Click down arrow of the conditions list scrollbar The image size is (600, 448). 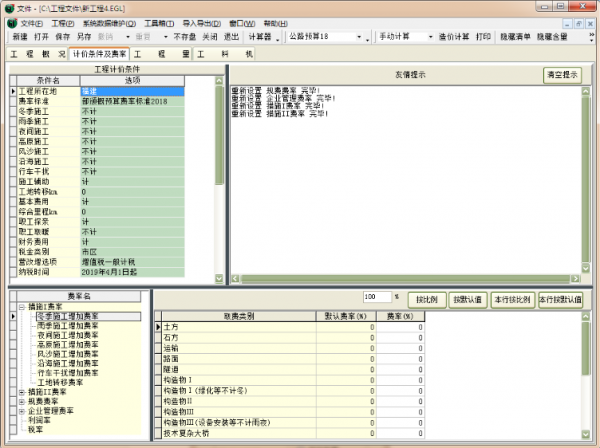click(x=219, y=279)
